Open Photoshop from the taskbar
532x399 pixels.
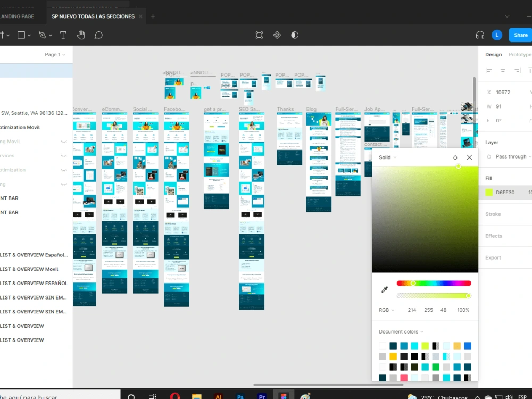pos(240,396)
